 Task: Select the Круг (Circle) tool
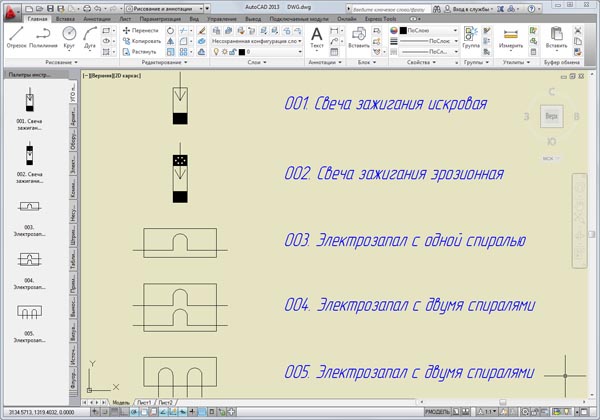[70, 38]
